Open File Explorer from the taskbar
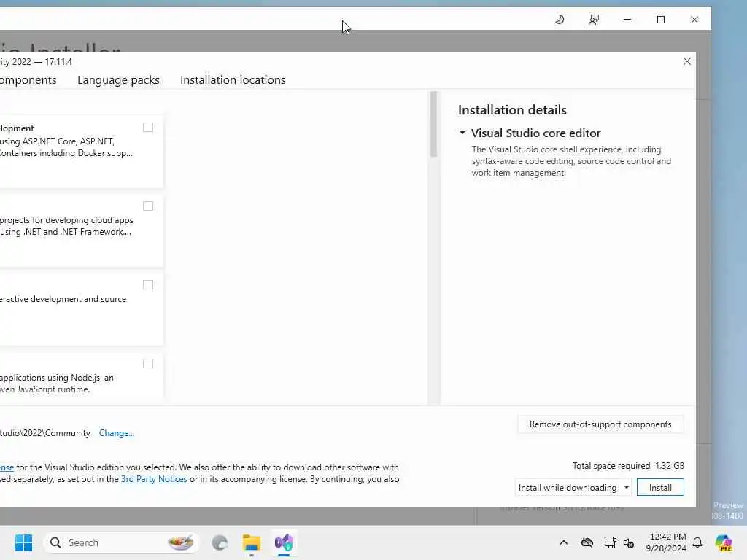747x560 pixels. tap(252, 542)
